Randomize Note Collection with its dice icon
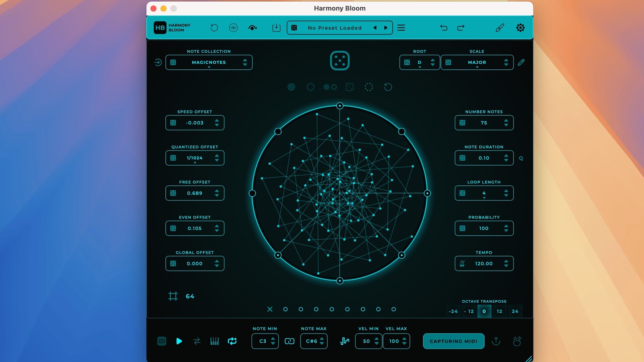 click(x=173, y=62)
